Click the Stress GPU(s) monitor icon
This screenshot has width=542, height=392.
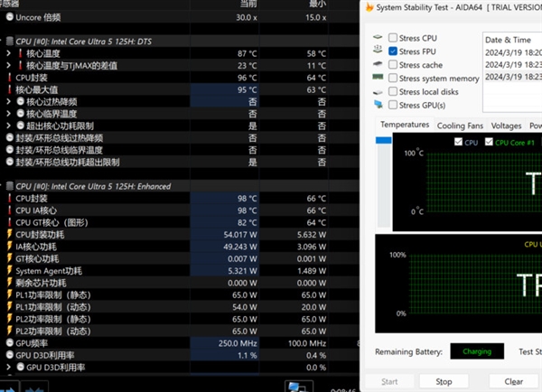(x=378, y=105)
